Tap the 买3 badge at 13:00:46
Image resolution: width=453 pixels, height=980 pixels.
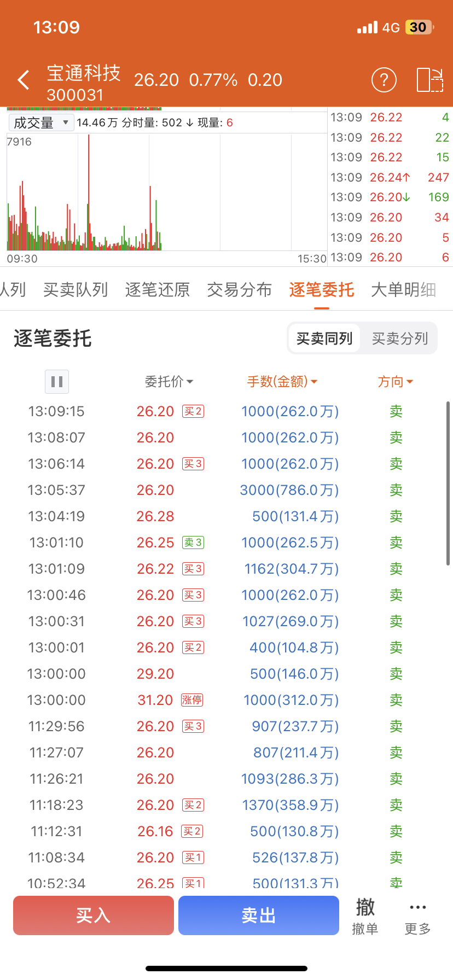click(x=193, y=595)
